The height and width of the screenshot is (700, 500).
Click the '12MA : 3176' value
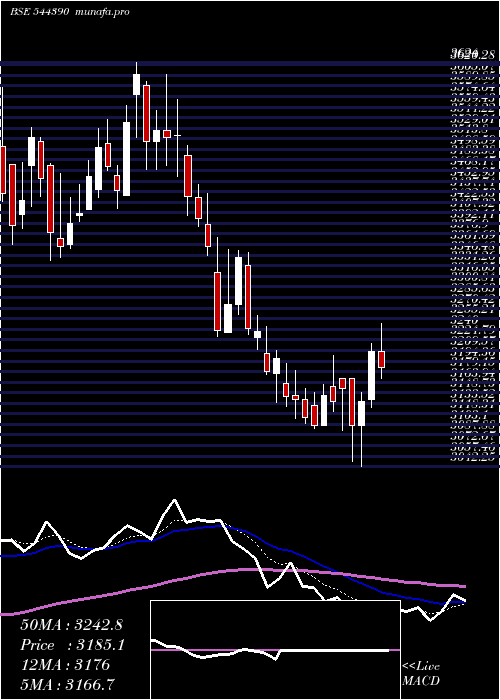tap(65, 665)
